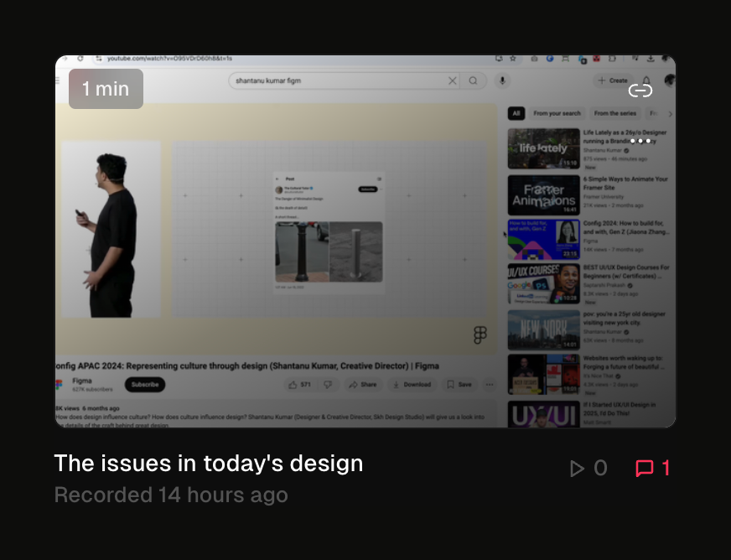
Task: Expand more filter chips with the right chevron
Action: click(x=670, y=113)
